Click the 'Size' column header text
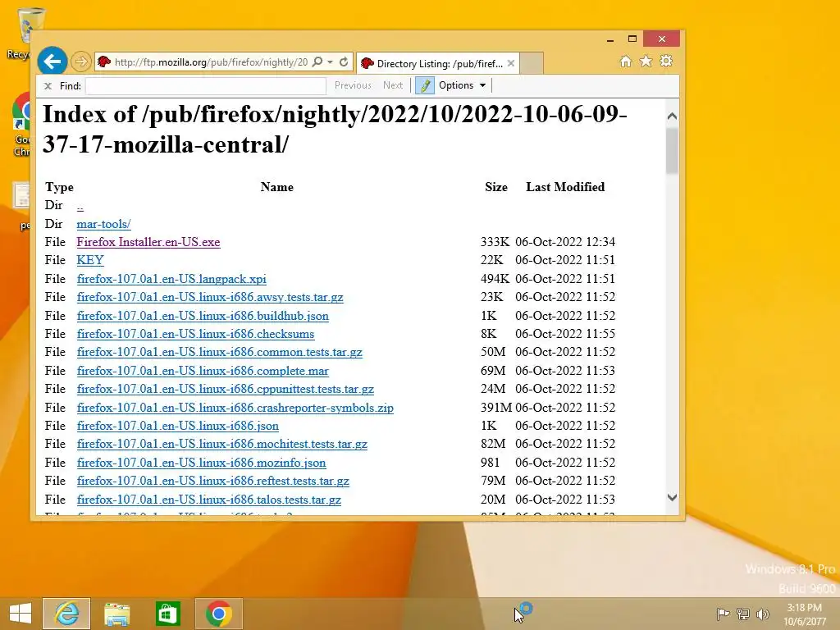 click(496, 187)
